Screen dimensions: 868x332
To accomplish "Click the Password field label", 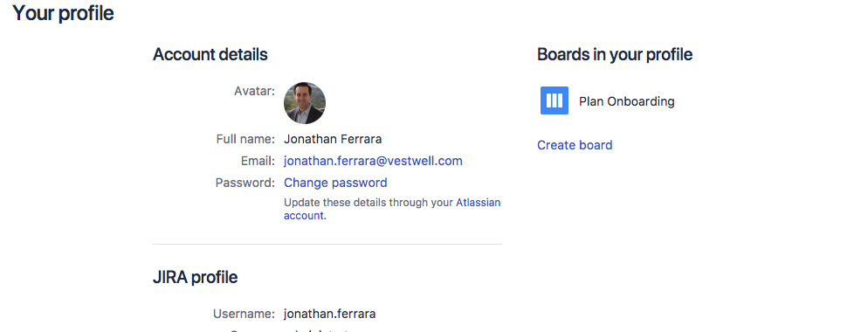I will 245,183.
